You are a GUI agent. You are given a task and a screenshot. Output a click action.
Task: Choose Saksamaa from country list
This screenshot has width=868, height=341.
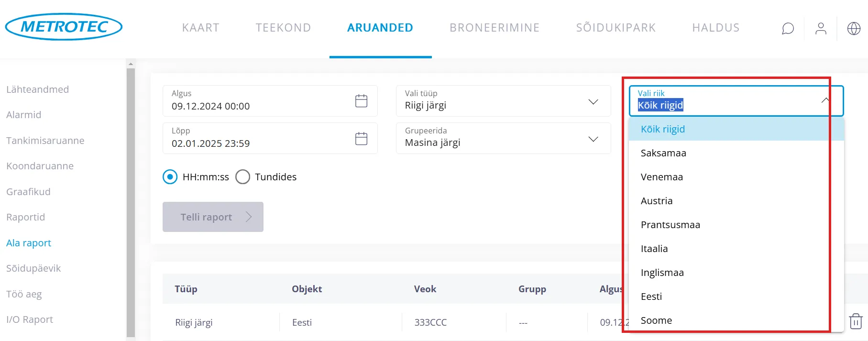click(663, 153)
